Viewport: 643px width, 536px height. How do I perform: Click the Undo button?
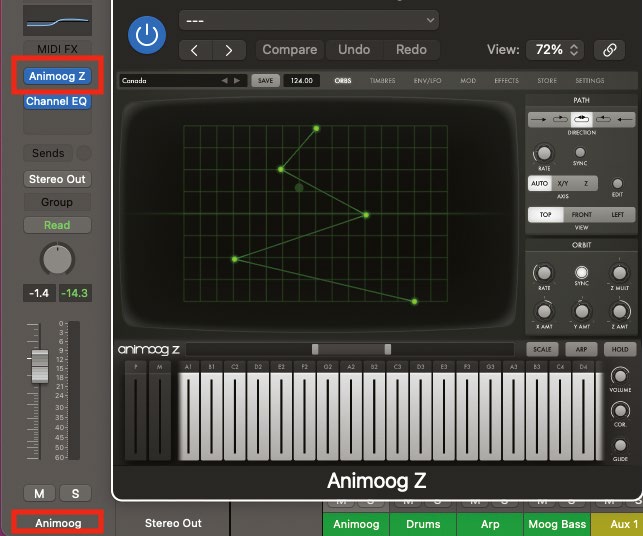354,50
